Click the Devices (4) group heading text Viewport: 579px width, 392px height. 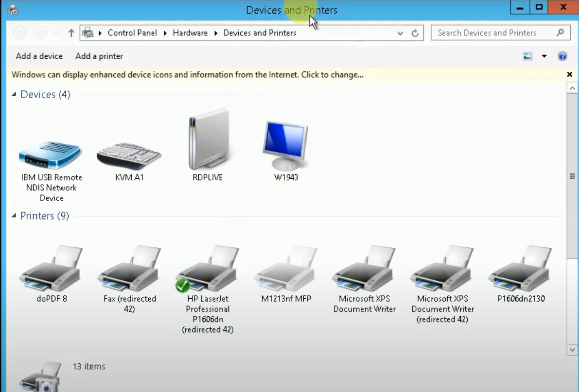pos(45,95)
